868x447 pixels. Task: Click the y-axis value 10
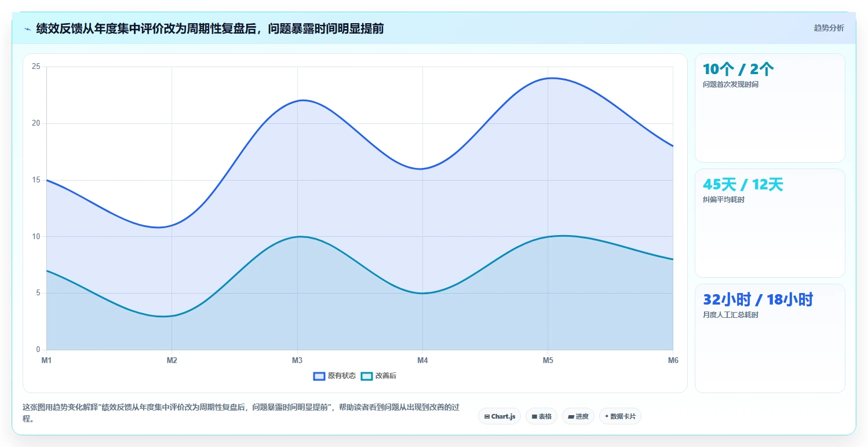36,236
